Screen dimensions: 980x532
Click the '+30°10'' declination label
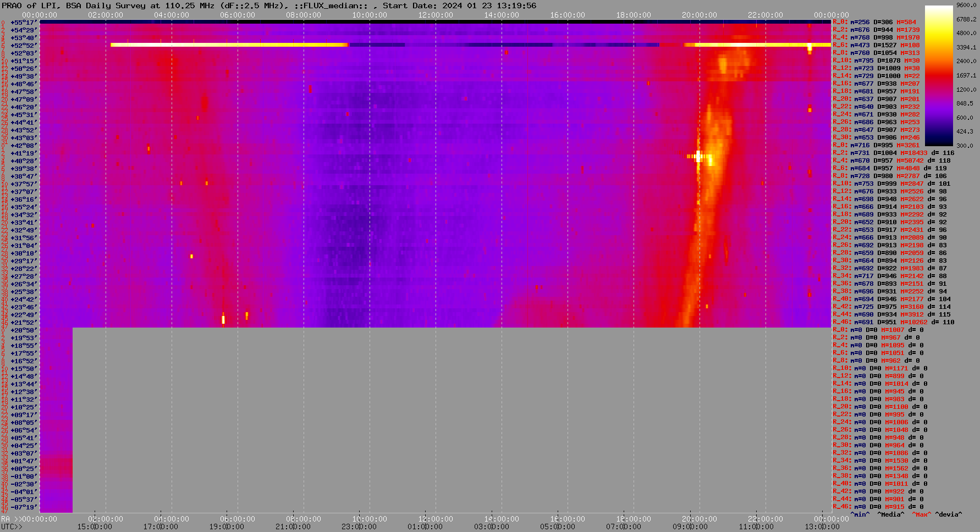point(24,253)
